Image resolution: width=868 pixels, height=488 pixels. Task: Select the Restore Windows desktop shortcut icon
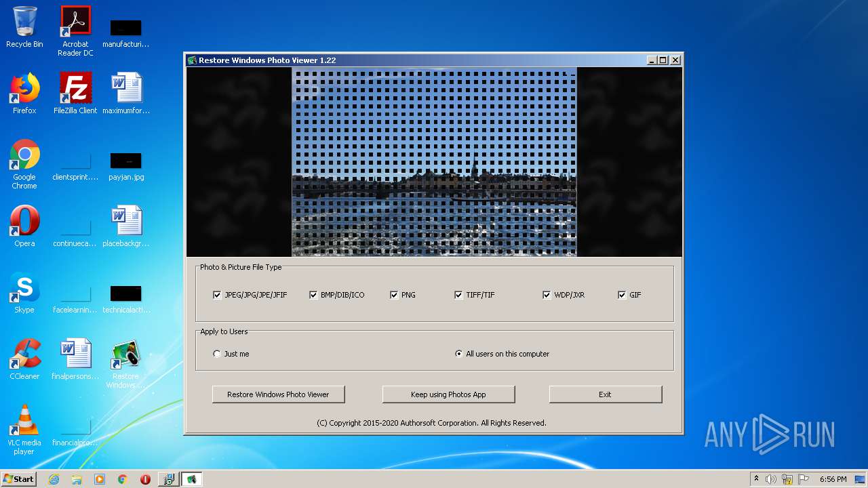tap(125, 363)
